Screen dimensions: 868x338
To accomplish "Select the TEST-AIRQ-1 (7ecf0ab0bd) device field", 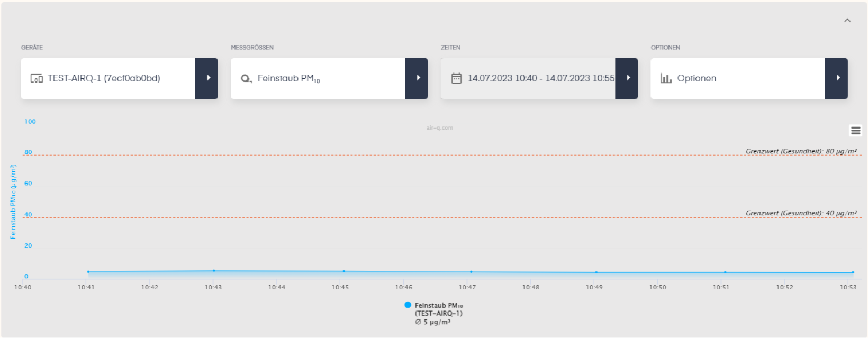I will click(108, 78).
